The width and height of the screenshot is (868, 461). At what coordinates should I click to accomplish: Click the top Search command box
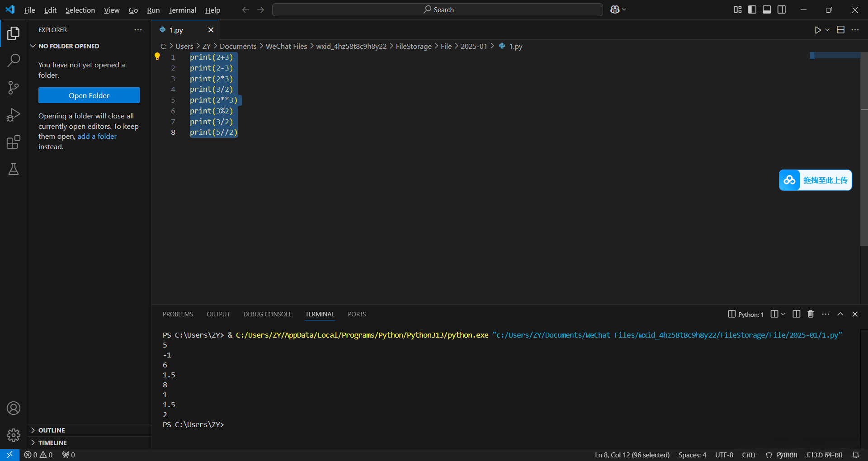tap(437, 9)
